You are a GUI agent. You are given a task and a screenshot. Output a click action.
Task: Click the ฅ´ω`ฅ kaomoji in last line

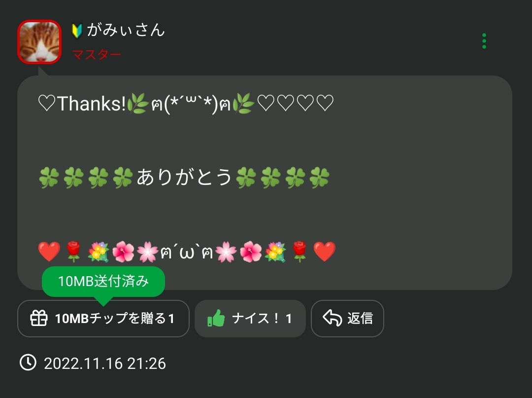(187, 252)
